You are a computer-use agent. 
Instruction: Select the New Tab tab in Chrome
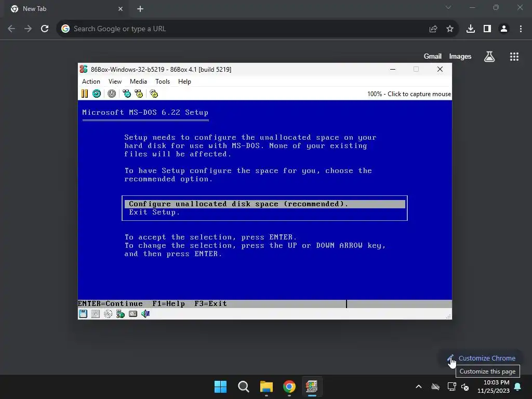[x=66, y=9]
